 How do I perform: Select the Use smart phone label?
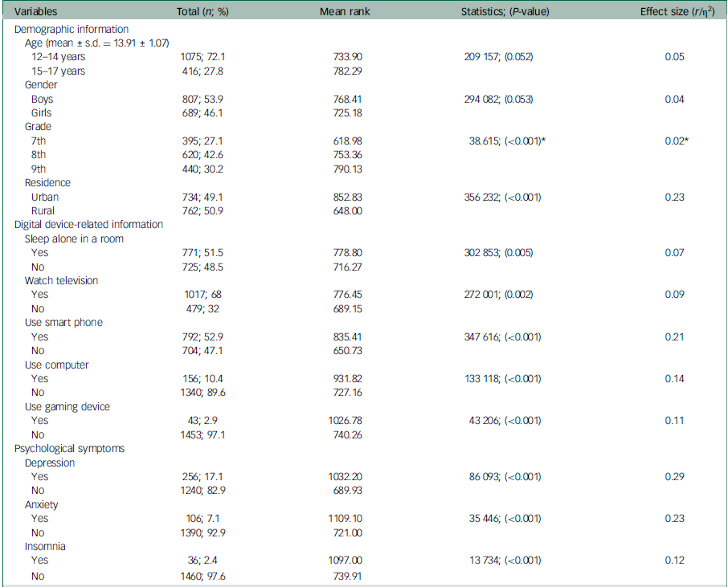point(63,323)
